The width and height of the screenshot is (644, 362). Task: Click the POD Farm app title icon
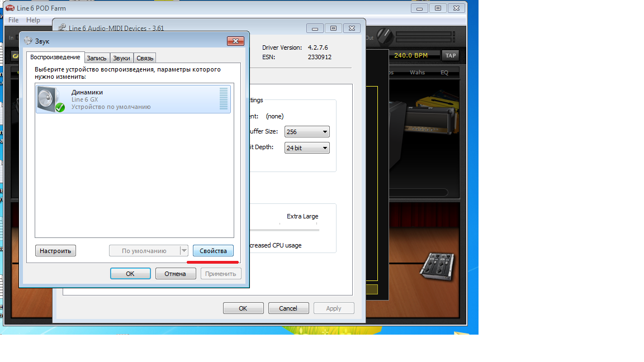click(10, 8)
